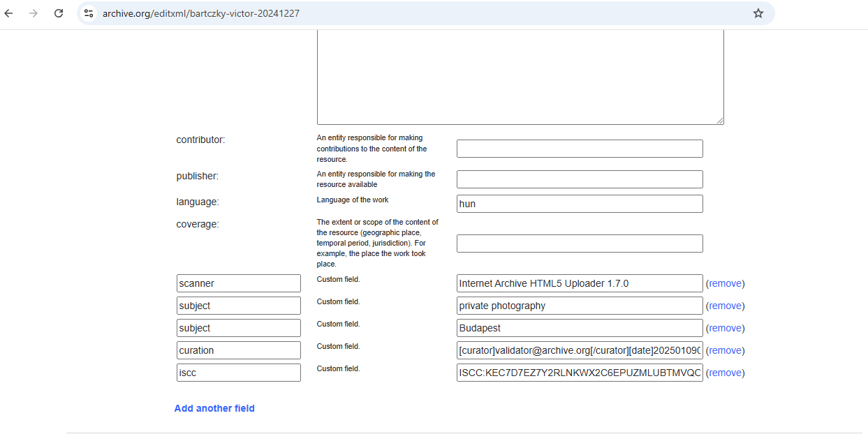Open site information icon in address bar
Image resolution: width=868 pixels, height=434 pixels.
(x=89, y=13)
